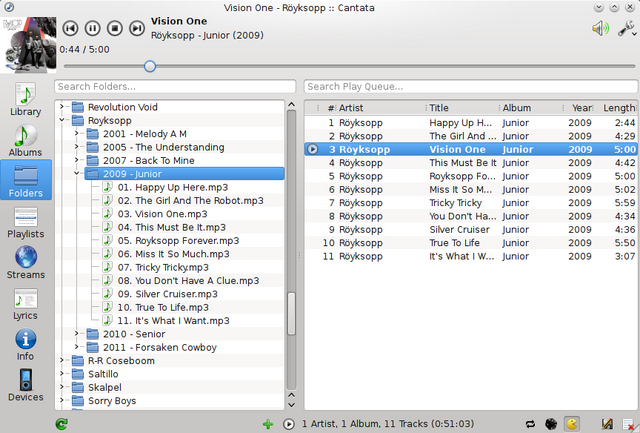Click the playback position slider handle

click(150, 66)
